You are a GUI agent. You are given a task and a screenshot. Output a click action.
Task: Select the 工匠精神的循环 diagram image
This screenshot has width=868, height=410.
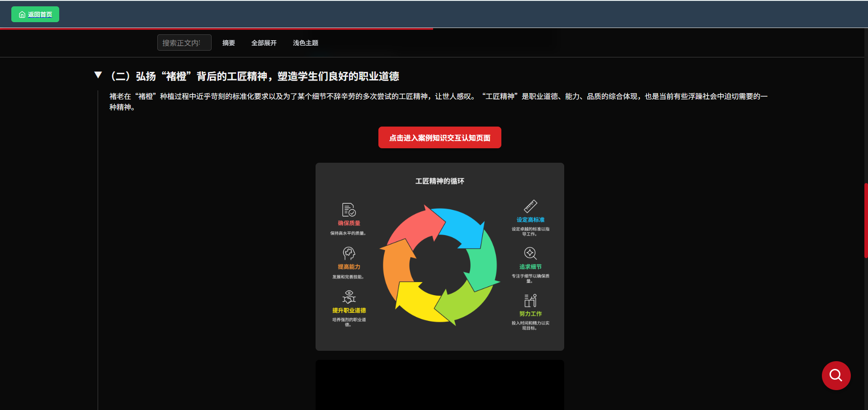[439, 256]
